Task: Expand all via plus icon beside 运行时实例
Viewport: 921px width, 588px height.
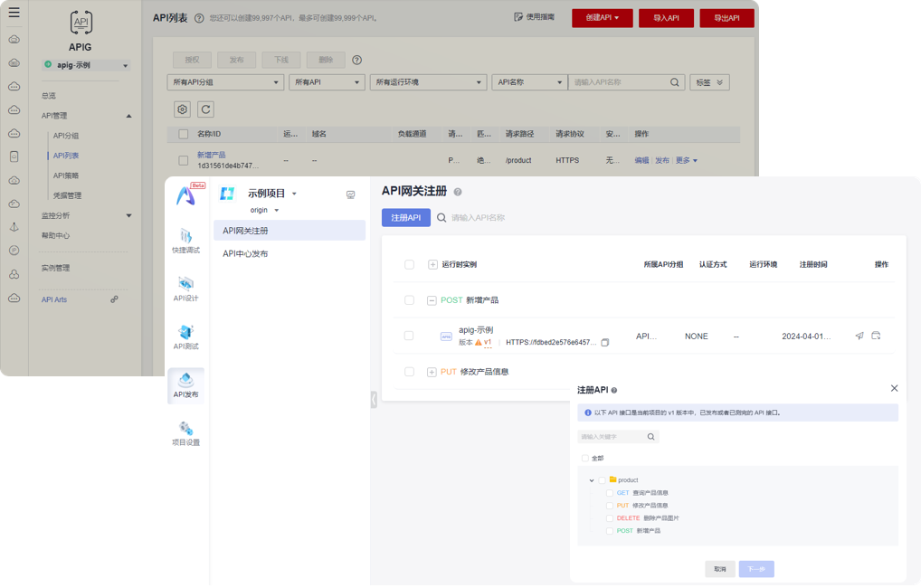Action: (432, 264)
